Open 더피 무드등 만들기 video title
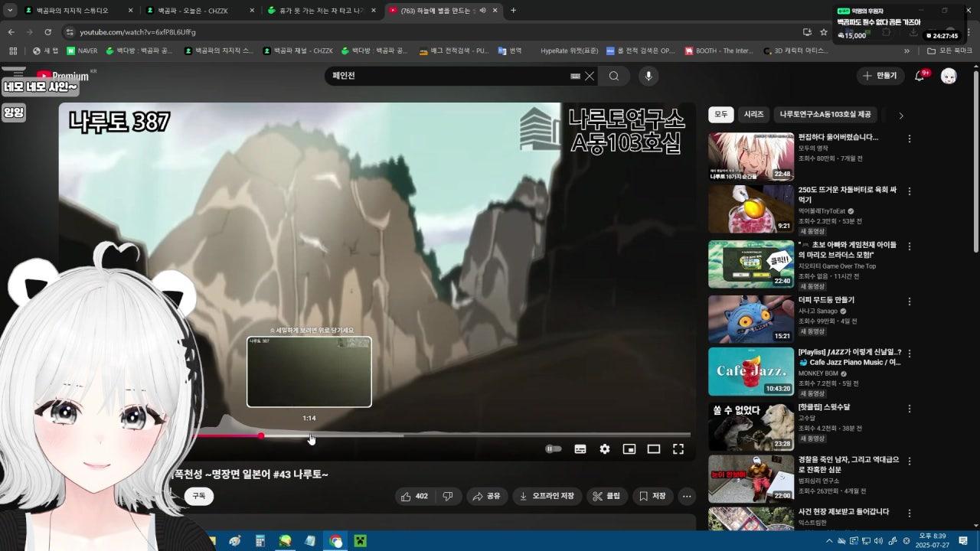Viewport: 980px width, 551px height. [x=826, y=300]
